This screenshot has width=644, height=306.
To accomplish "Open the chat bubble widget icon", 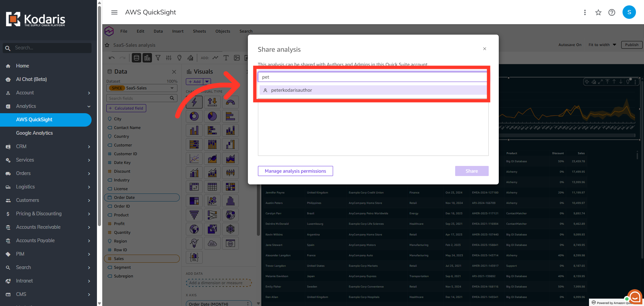I will point(635,297).
